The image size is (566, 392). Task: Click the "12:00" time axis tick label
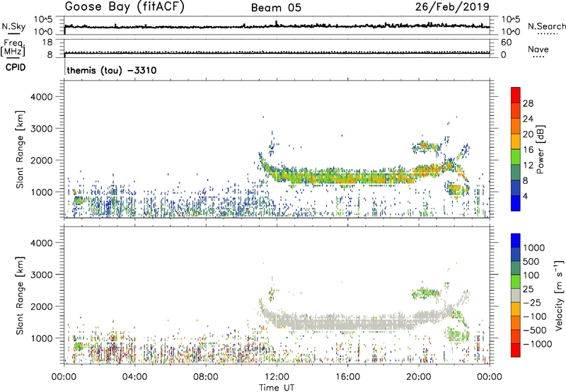click(277, 377)
